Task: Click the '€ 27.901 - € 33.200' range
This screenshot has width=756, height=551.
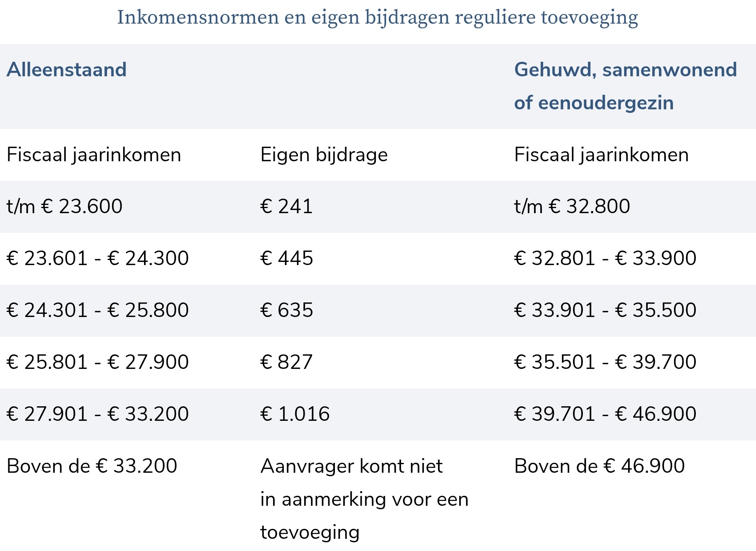Action: (98, 414)
